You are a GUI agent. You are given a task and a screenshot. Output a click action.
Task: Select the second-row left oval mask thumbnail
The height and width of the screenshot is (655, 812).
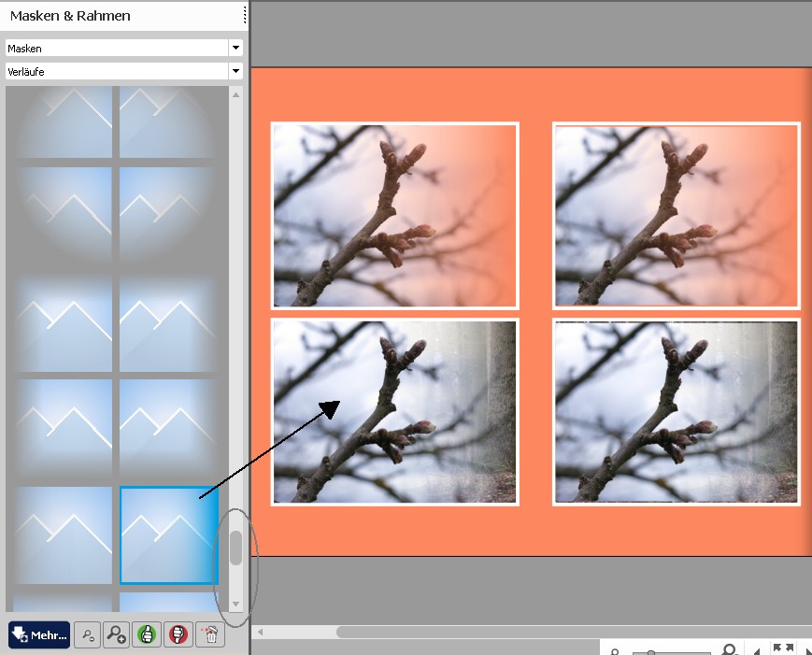click(63, 216)
